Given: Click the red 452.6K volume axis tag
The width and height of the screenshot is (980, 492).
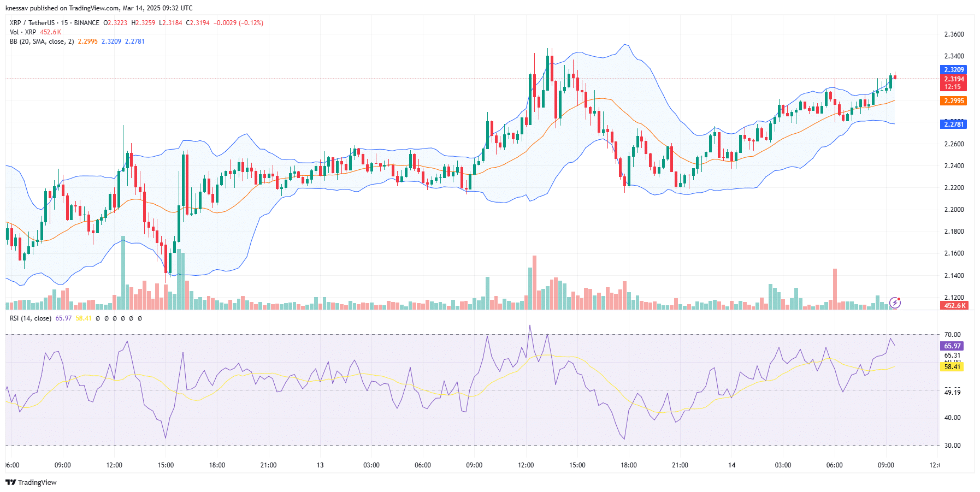Looking at the screenshot, I should [954, 306].
